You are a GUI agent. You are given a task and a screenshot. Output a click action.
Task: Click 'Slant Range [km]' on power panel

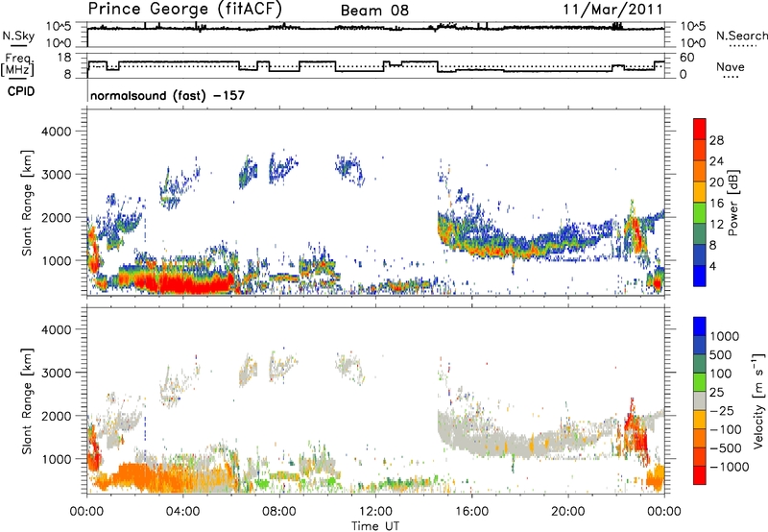[27, 204]
